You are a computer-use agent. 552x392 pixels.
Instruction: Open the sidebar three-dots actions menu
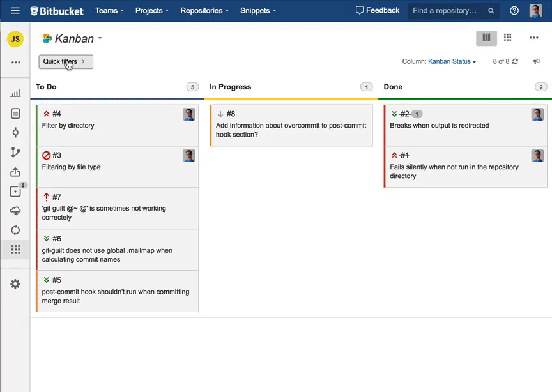tap(16, 63)
